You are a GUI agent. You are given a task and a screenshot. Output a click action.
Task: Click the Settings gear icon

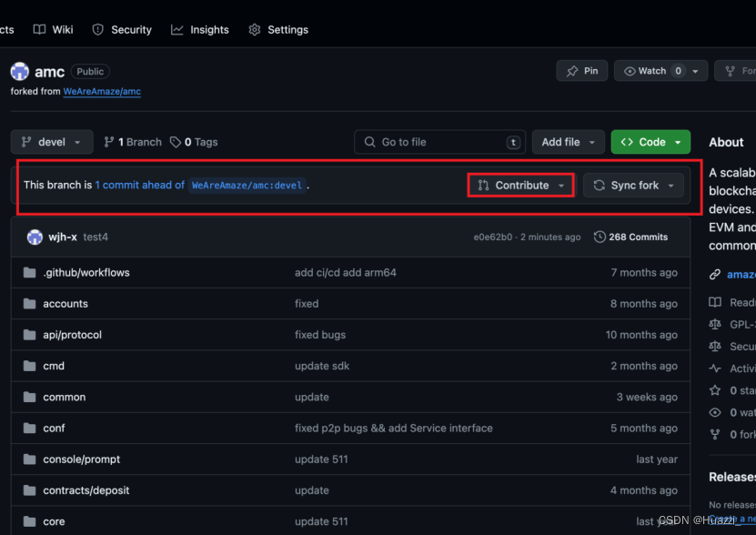pos(255,29)
